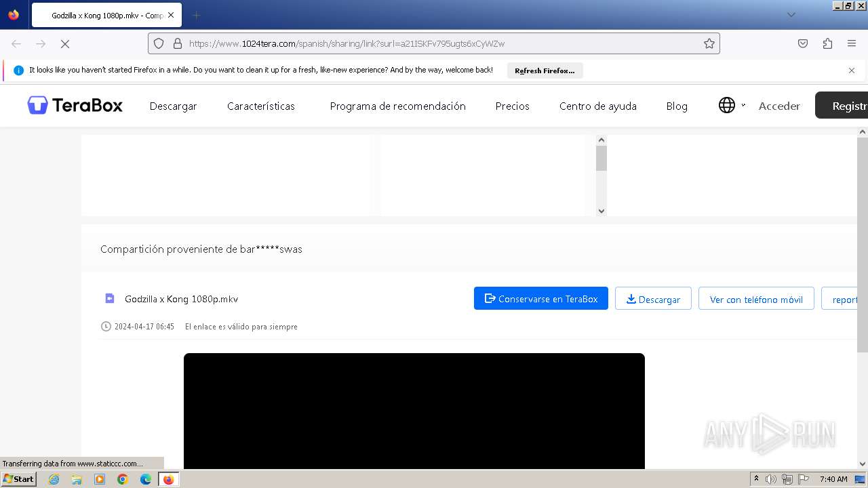The width and height of the screenshot is (868, 488).
Task: Click the page scrollbar down arrow
Action: click(863, 464)
